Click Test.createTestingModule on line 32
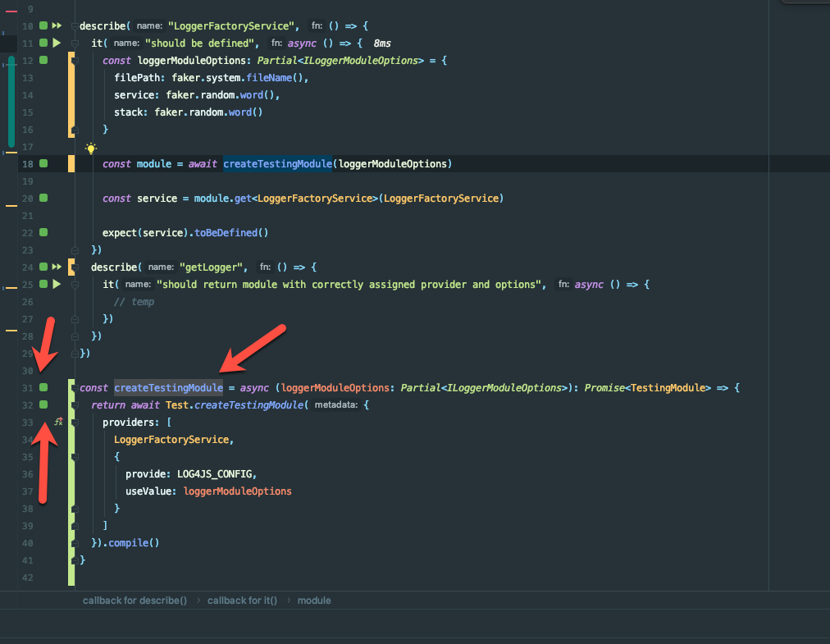 [x=235, y=404]
